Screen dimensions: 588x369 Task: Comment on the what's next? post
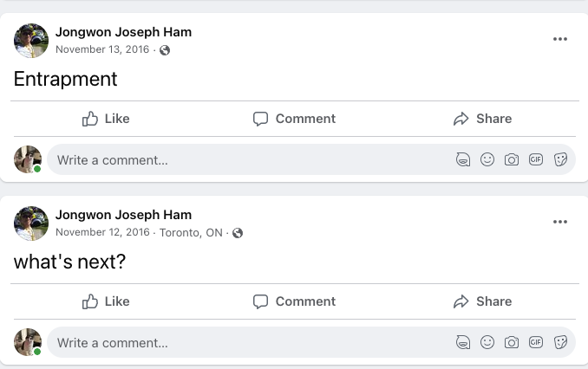(294, 301)
